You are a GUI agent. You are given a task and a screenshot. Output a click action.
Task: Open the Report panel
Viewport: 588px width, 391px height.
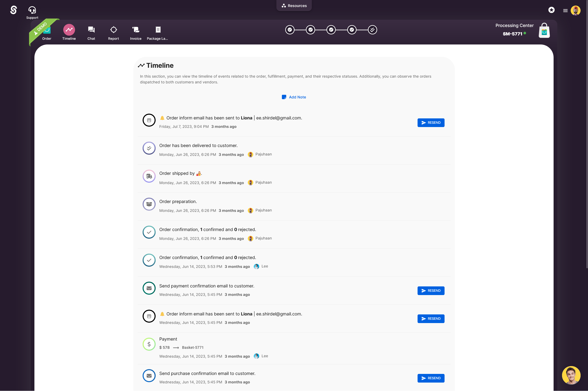point(114,32)
